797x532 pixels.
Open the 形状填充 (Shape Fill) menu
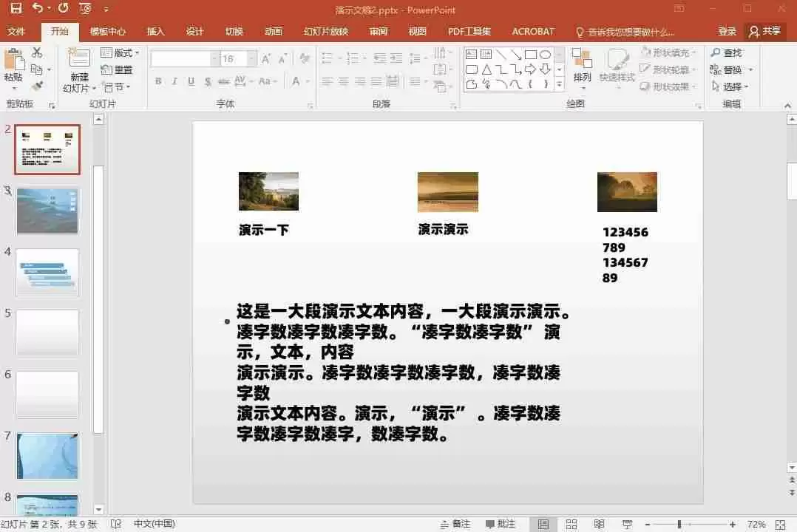click(x=669, y=52)
